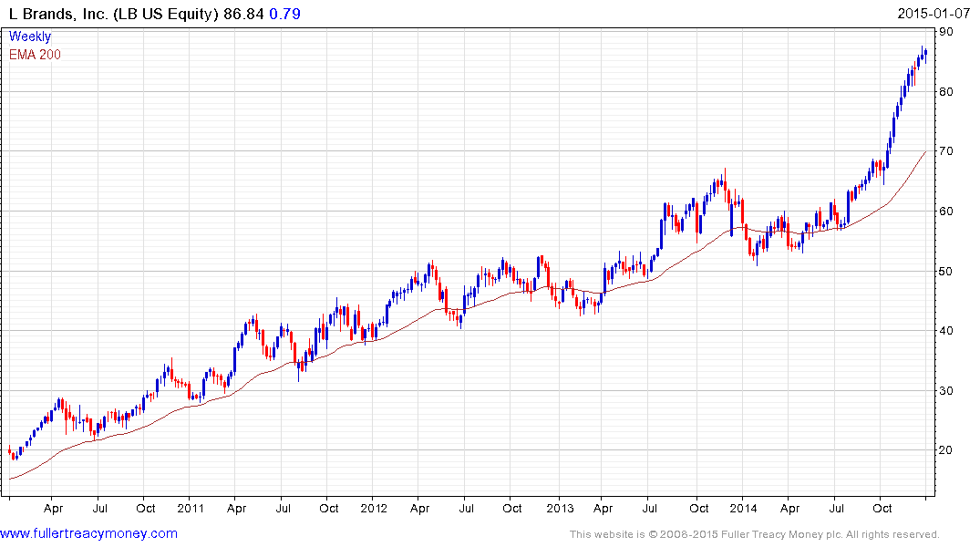Select the Weekly interval label
The image size is (980, 547).
pyautogui.click(x=30, y=36)
